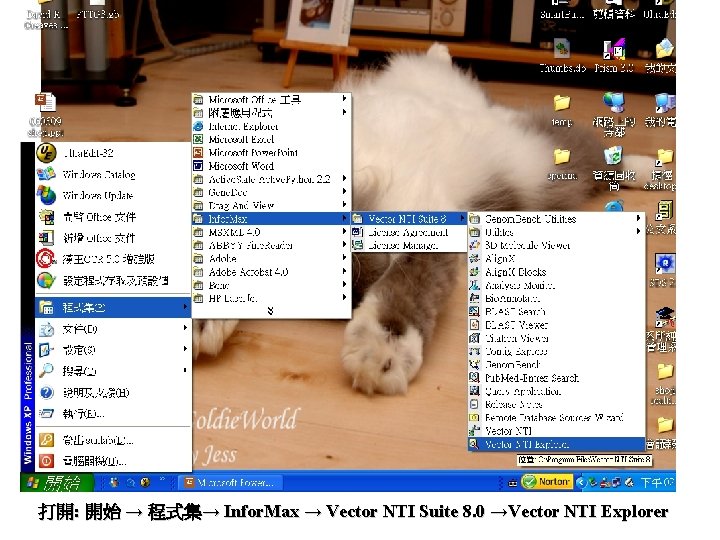The image size is (720, 540).
Task: Click the PubMed-Entrez Search icon
Action: pos(474,378)
